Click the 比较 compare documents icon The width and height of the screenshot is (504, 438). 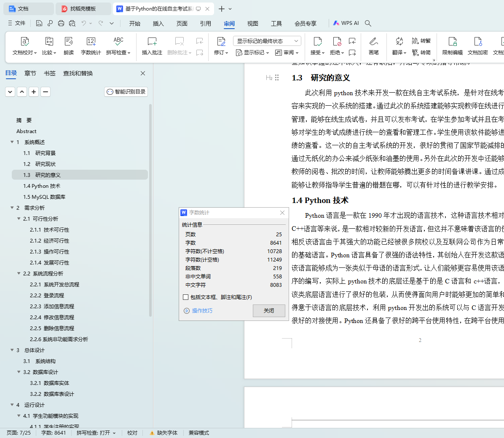click(49, 41)
